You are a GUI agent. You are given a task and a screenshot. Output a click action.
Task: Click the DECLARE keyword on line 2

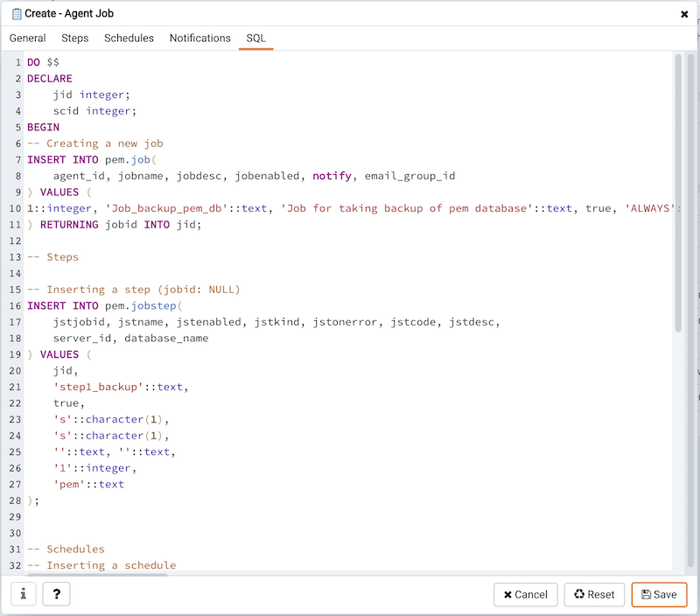(x=50, y=79)
